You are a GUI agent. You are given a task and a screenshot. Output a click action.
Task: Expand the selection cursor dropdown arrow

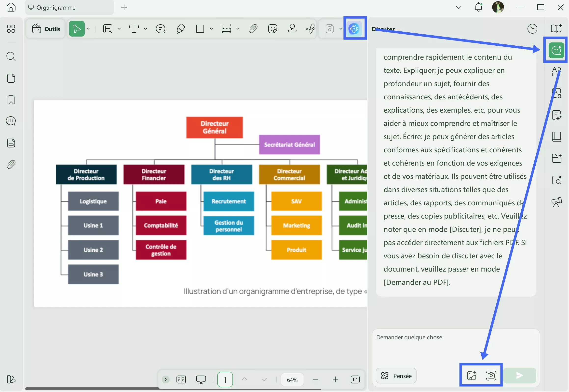click(88, 29)
